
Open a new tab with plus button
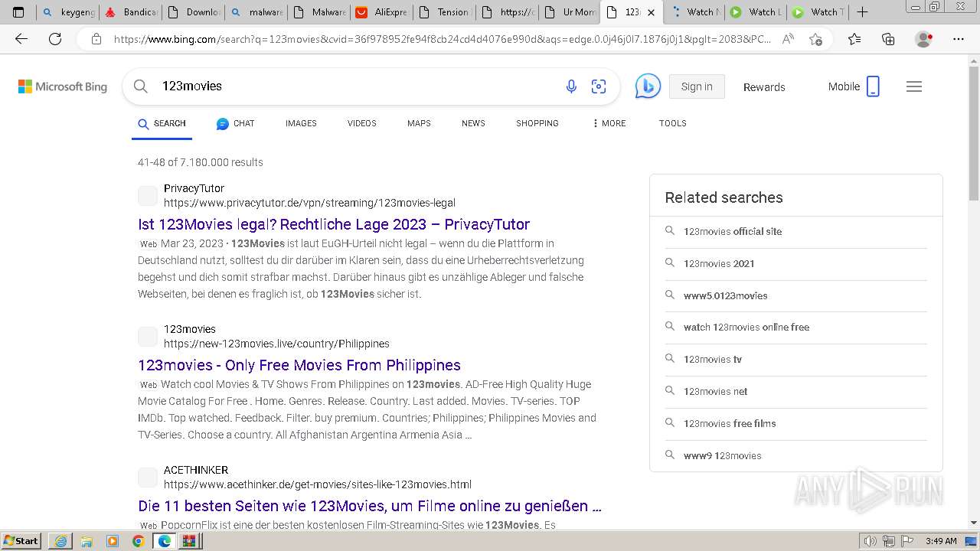click(862, 11)
